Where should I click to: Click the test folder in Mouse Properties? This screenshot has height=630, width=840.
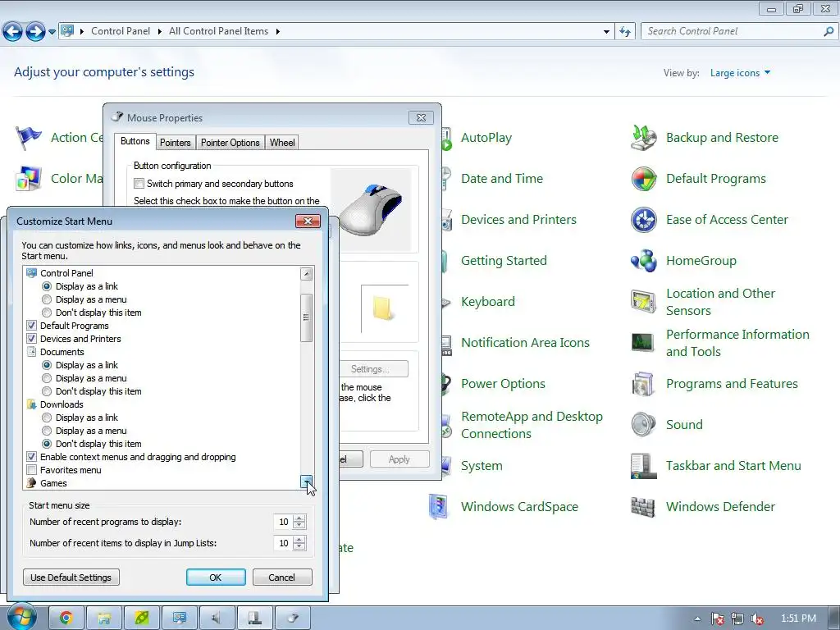[384, 308]
